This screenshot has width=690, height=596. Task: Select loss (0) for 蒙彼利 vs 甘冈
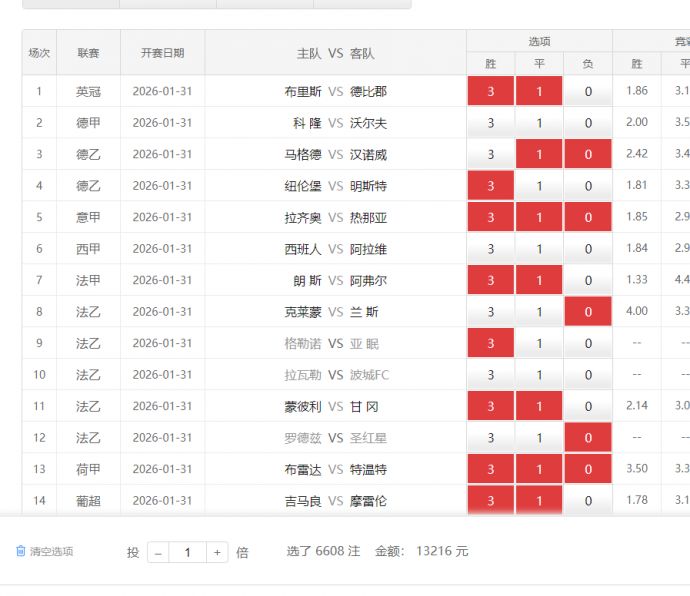click(588, 406)
